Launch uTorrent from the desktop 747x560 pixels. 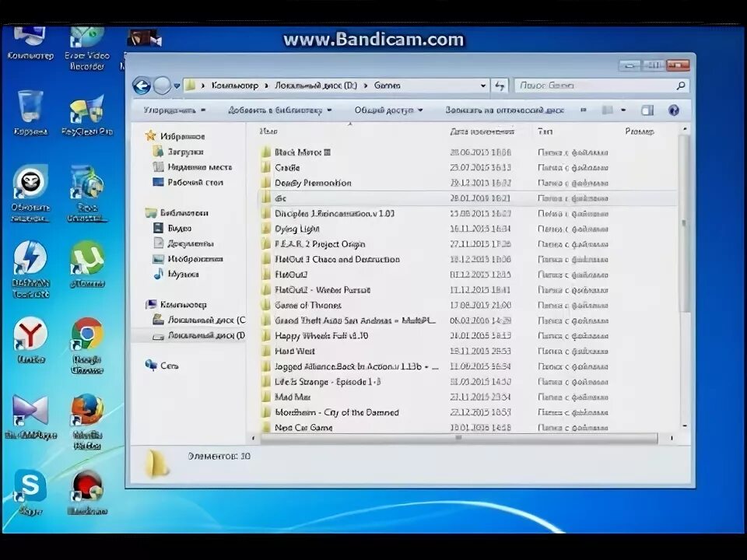87,264
